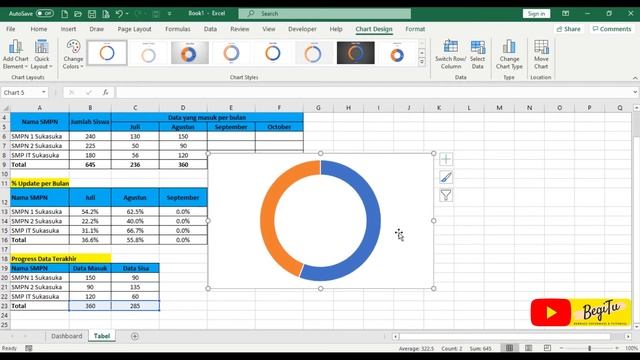Screen dimensions: 640x360
Task: Click the Share button
Action: (569, 29)
